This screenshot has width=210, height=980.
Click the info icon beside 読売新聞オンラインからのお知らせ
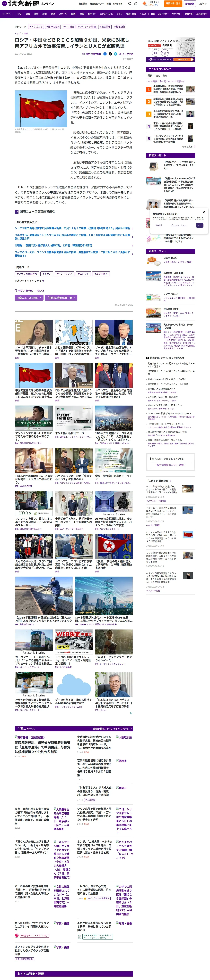point(148,358)
